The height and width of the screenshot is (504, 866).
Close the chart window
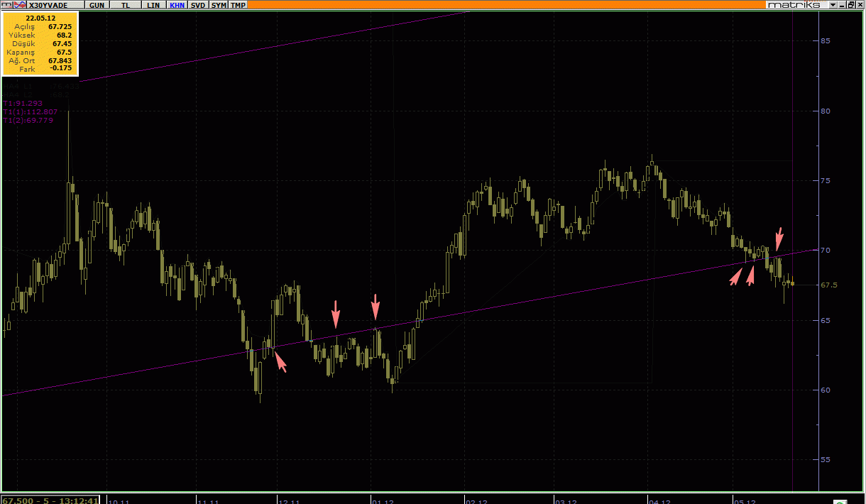(860, 5)
